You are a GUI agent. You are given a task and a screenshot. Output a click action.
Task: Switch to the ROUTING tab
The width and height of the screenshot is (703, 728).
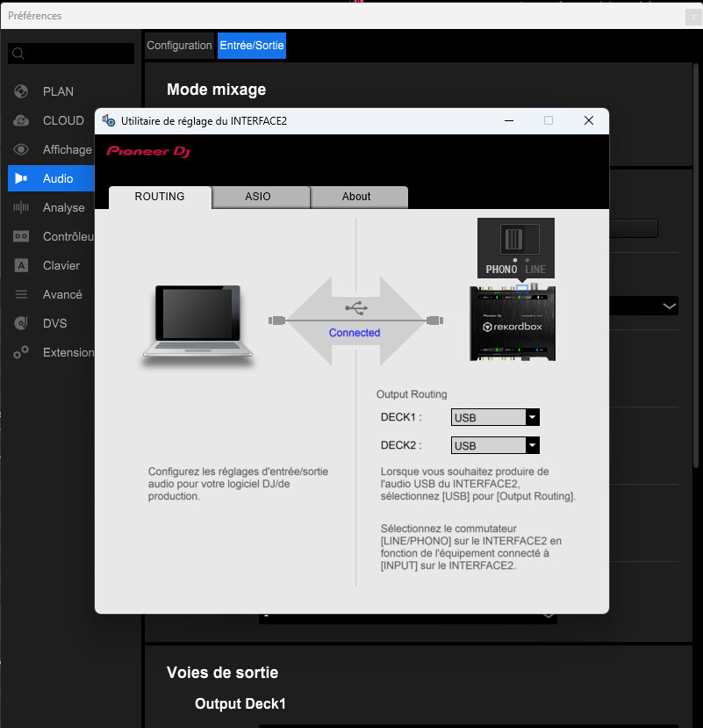pyautogui.click(x=160, y=197)
